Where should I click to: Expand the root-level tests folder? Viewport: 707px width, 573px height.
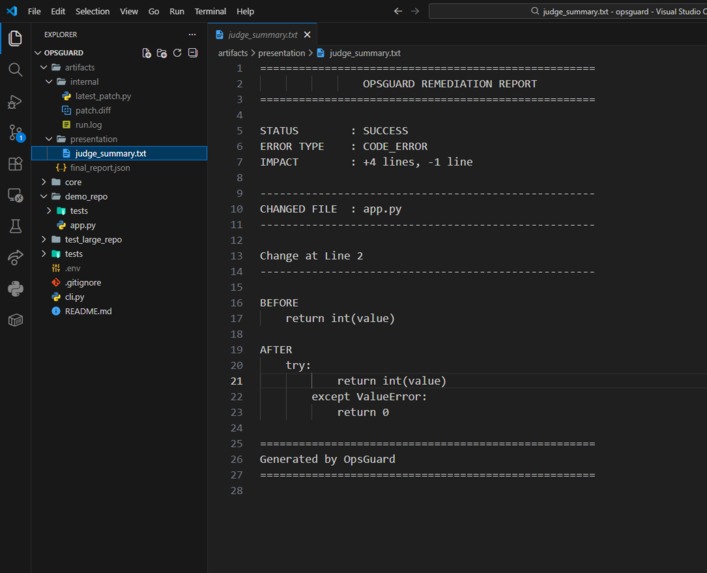point(44,254)
